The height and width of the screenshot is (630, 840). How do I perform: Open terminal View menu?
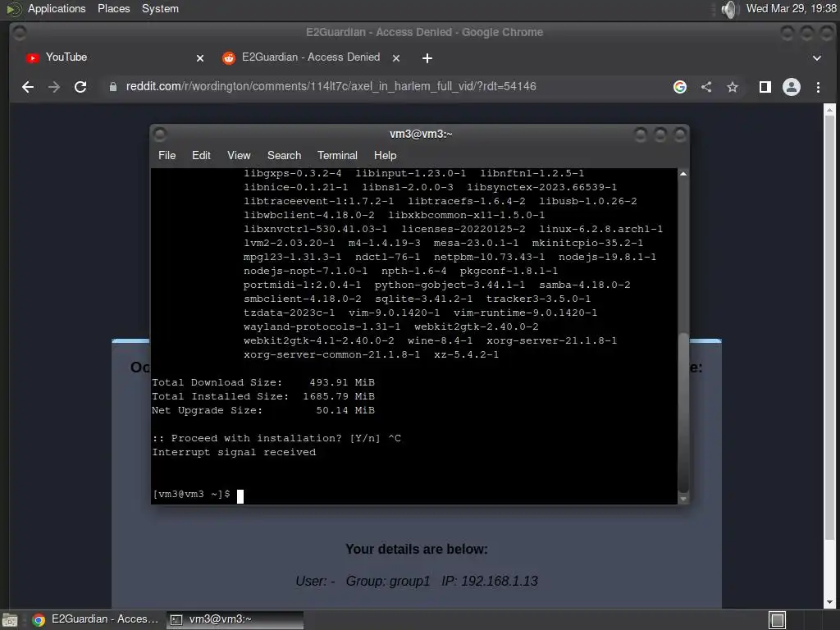[x=239, y=155]
